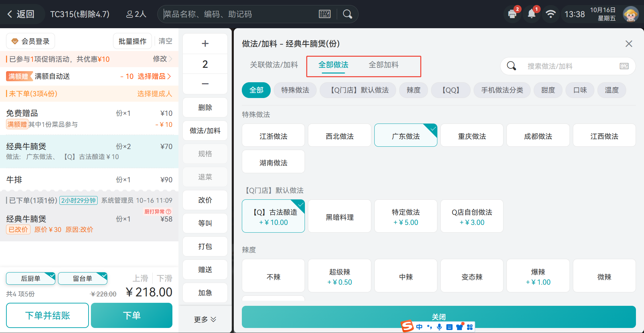Screen dimensions: 644x333
Task: Select the 辣度 category filter
Action: click(414, 90)
